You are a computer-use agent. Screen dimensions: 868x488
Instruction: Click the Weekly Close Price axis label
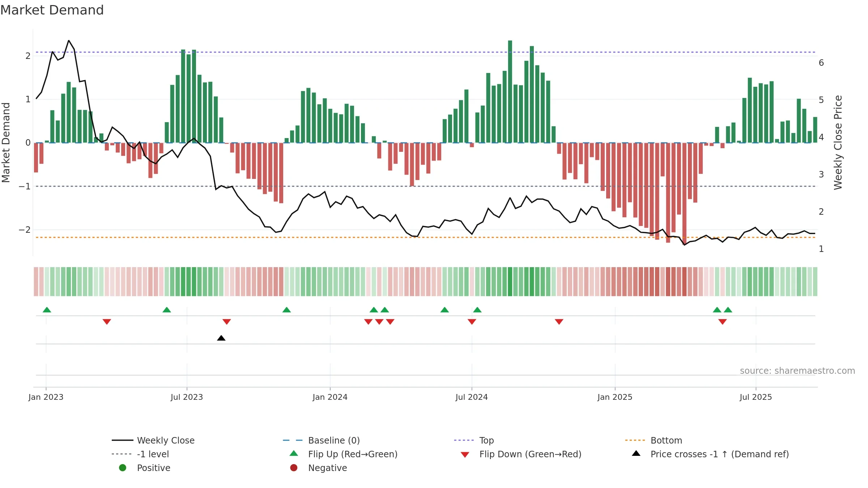point(838,142)
